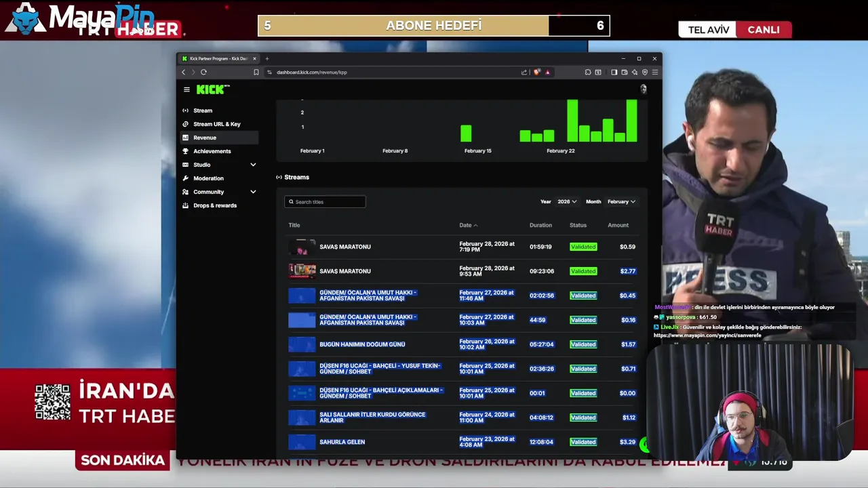This screenshot has width=868, height=488.
Task: Open browser extensions puzzle icon
Action: pyautogui.click(x=588, y=72)
